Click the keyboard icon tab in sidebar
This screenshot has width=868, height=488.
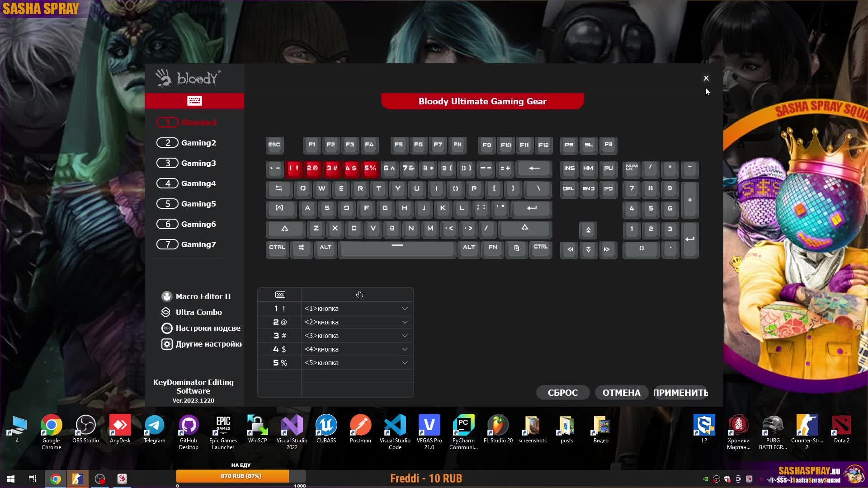194,101
